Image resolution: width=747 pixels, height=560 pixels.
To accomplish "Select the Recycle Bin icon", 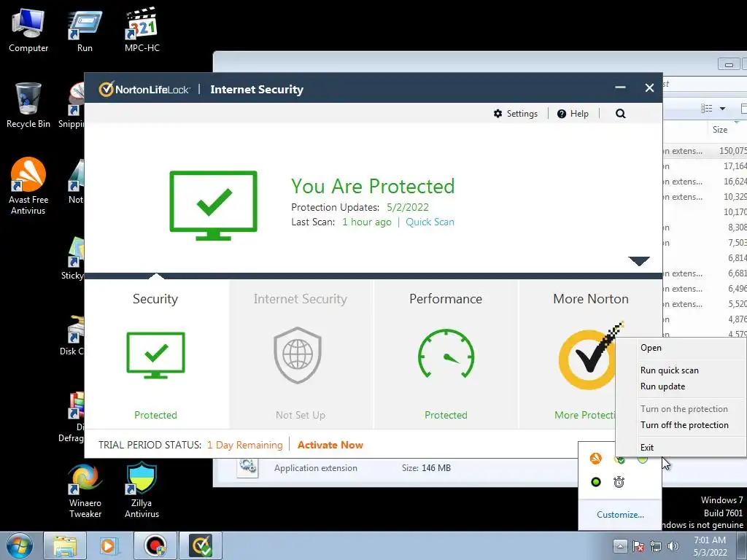I will point(28,106).
